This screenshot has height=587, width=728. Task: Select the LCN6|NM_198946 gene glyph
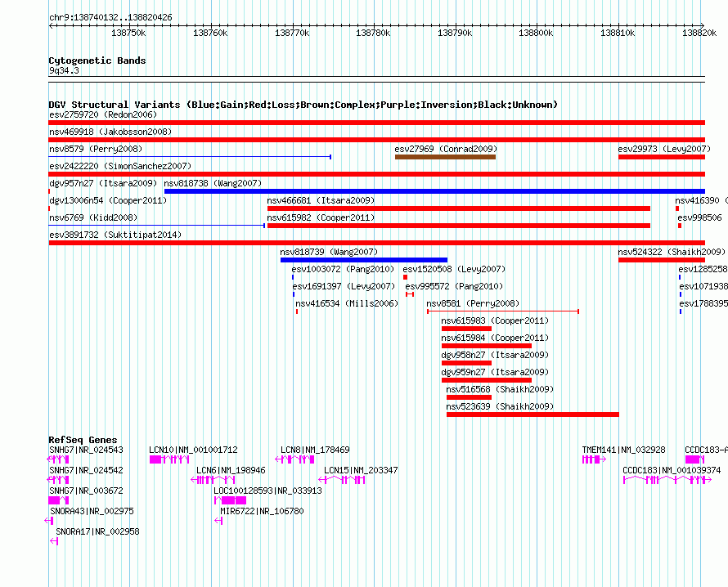click(x=213, y=480)
